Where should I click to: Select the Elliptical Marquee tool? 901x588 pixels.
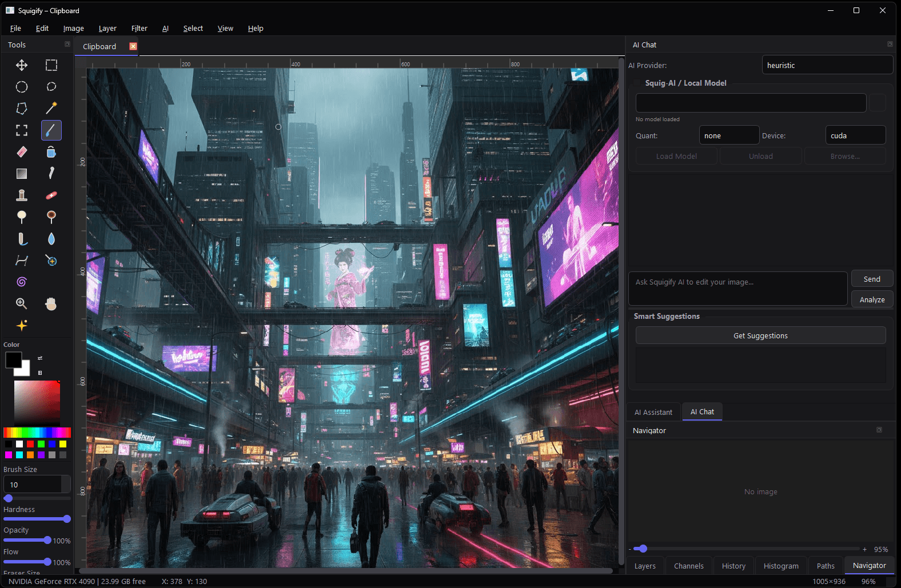pos(22,87)
